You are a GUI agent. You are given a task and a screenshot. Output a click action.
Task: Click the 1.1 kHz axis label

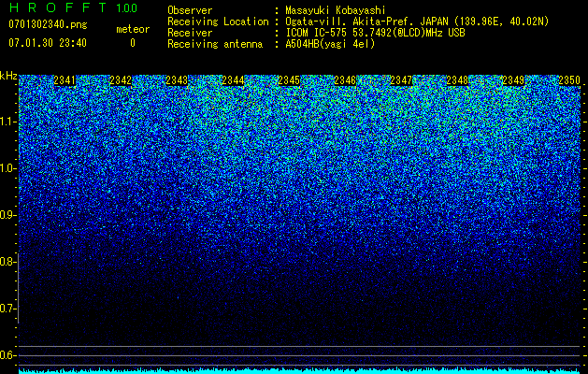(7, 122)
